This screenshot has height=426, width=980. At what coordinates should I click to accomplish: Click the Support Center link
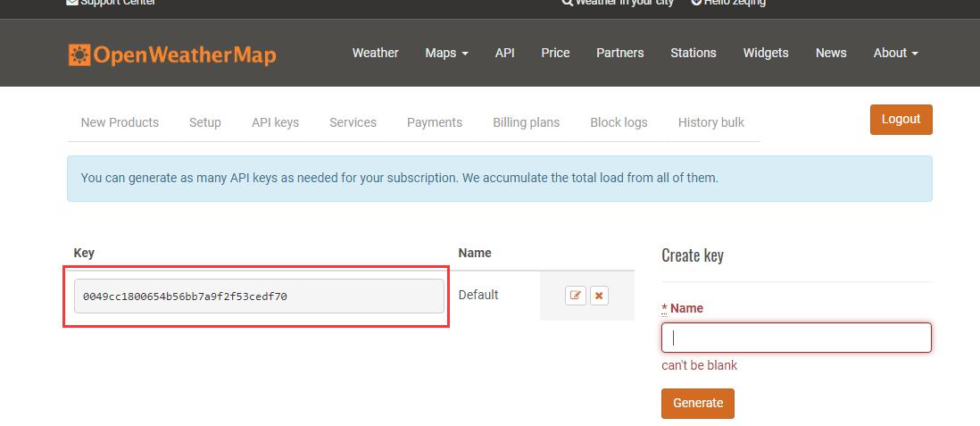coord(111,3)
